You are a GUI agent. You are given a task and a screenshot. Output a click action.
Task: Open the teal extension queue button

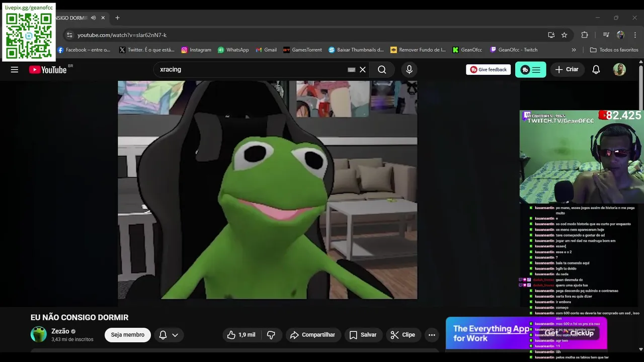pyautogui.click(x=530, y=70)
